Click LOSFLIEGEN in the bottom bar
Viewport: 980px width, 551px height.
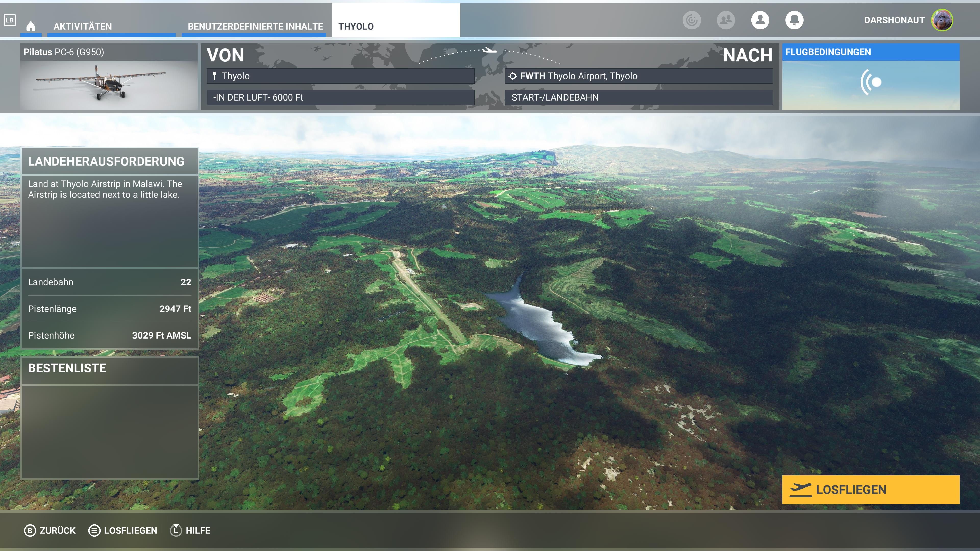coord(123,531)
